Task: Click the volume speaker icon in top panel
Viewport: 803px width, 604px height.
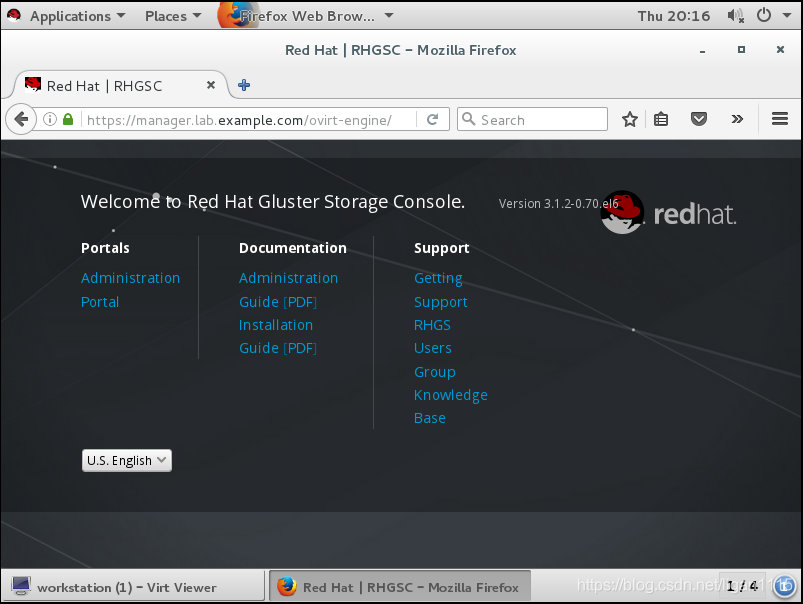Action: (735, 16)
